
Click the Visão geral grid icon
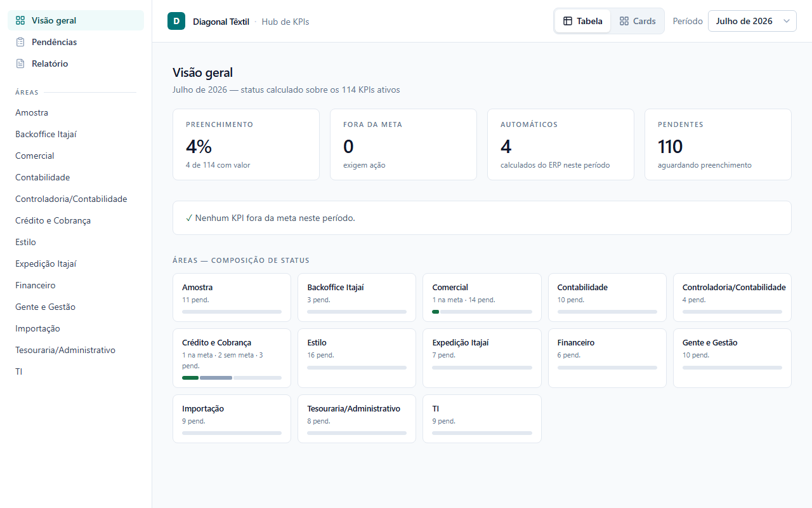(x=20, y=20)
